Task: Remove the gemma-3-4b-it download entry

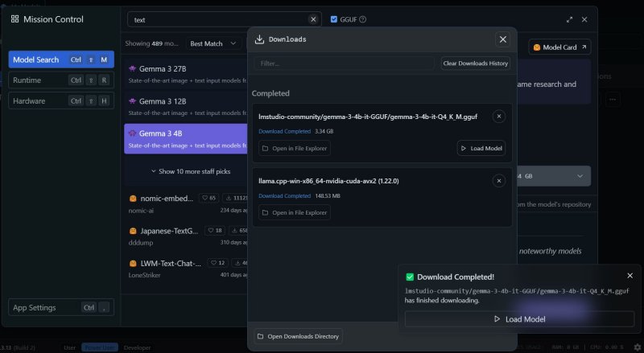Action: [x=498, y=117]
